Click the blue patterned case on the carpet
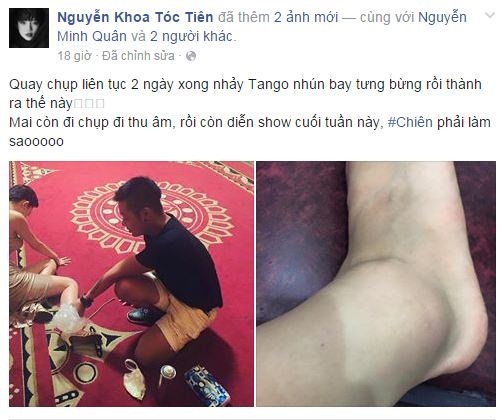The image size is (500, 420). [207, 385]
